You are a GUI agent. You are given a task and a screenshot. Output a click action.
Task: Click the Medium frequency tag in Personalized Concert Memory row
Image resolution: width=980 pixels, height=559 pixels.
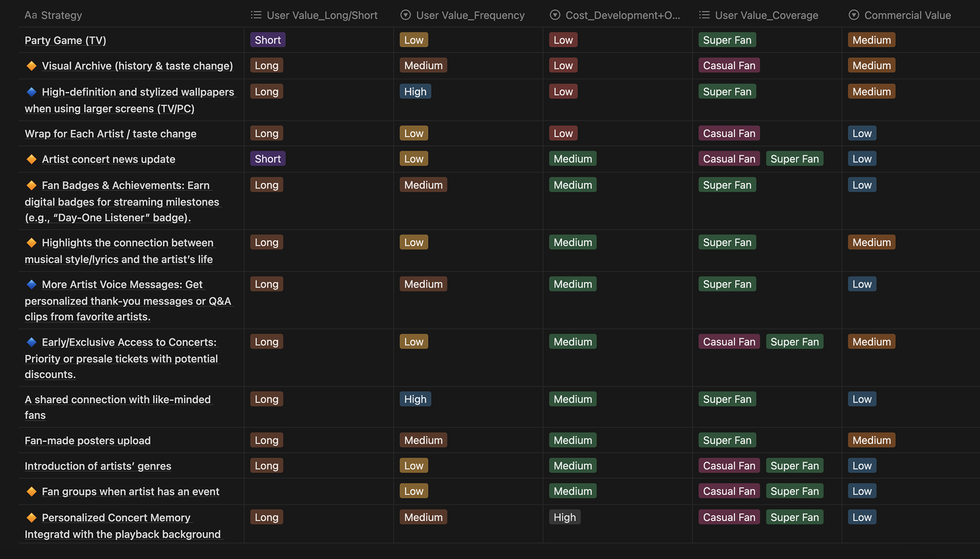tap(423, 517)
